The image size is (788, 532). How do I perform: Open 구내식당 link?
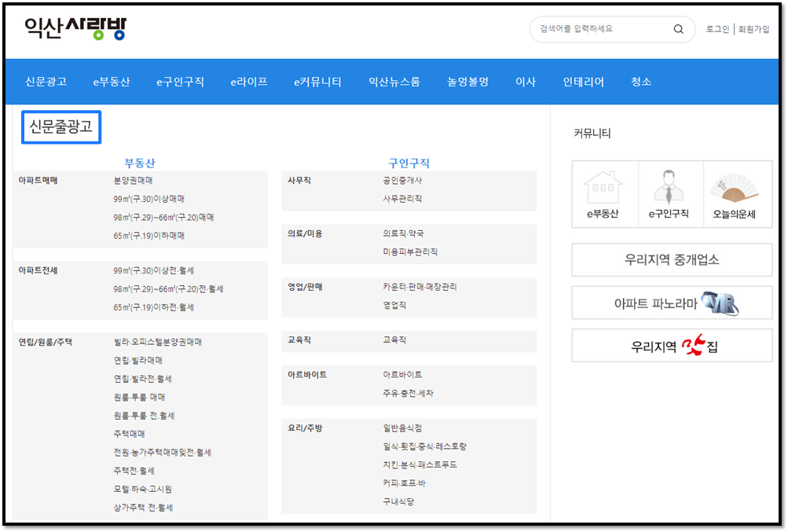coord(398,501)
